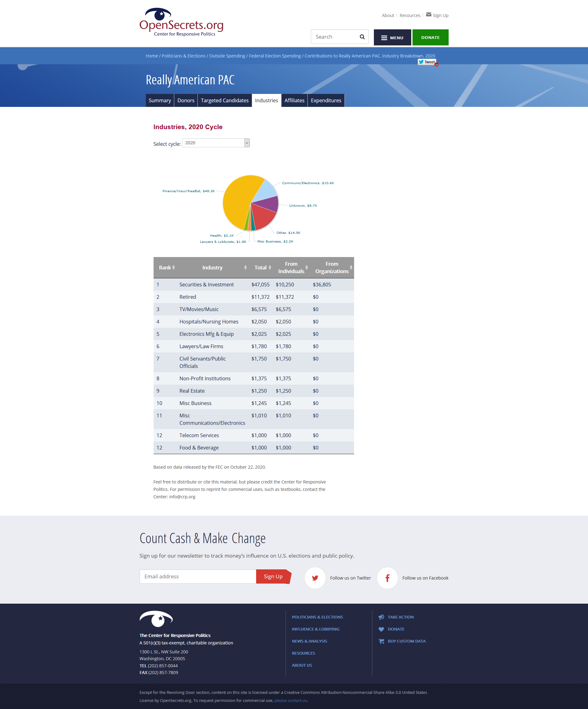Open Politicians & Elections breadcrumb
This screenshot has height=709, width=588.
coord(184,56)
